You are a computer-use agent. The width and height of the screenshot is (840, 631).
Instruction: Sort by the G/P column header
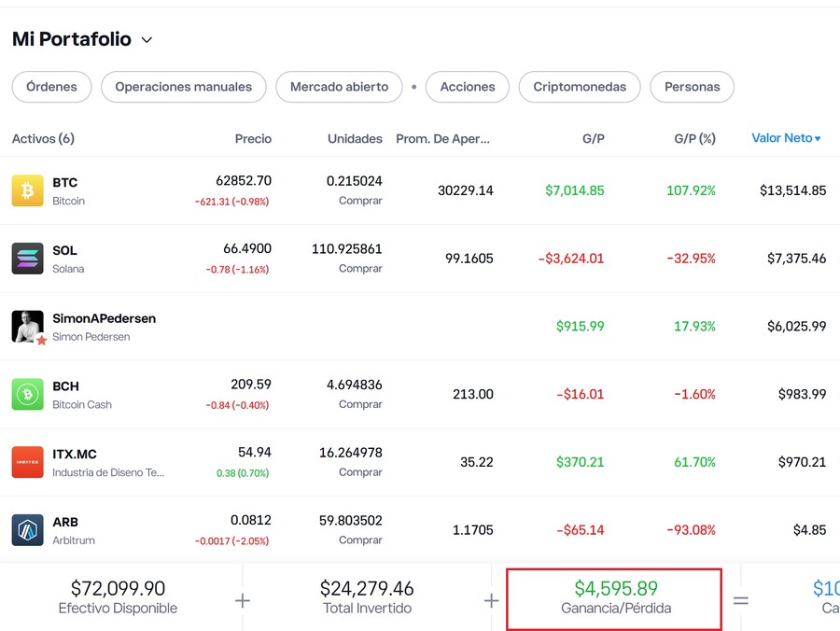593,139
